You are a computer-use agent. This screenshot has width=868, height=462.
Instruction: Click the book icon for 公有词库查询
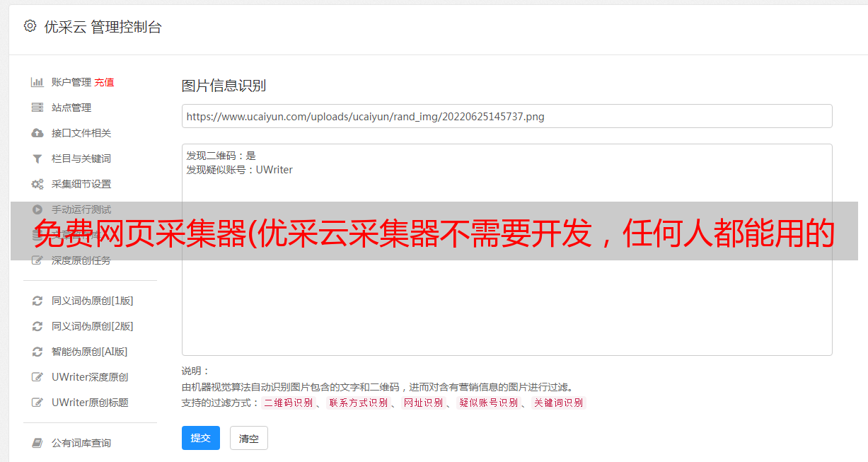37,443
